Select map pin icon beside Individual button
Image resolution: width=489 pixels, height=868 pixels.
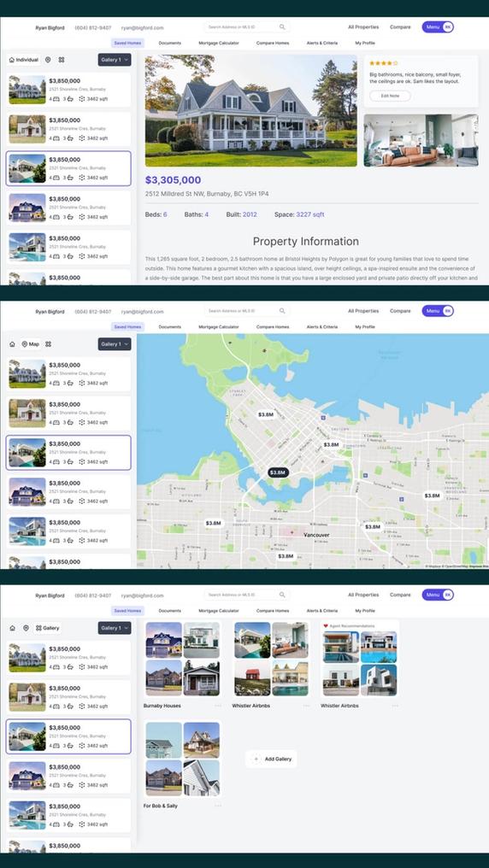click(x=48, y=60)
